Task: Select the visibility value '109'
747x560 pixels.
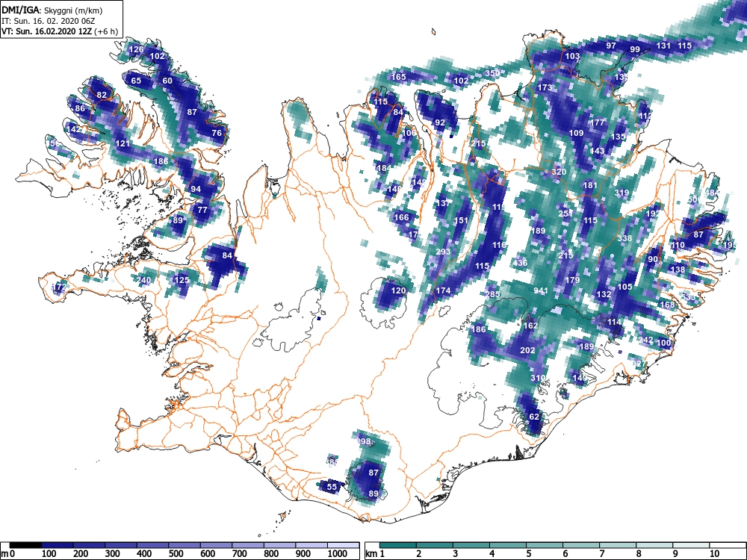Action: point(577,133)
